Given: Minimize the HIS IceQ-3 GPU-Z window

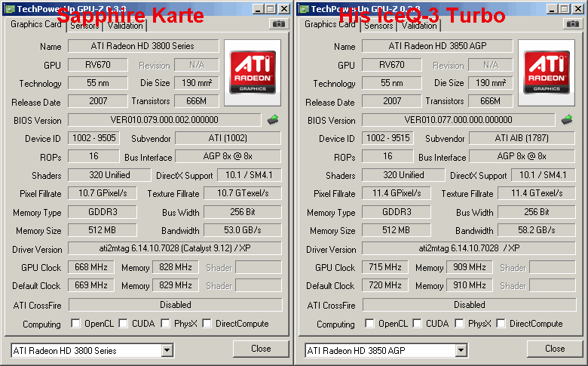Looking at the screenshot, I should (x=551, y=9).
